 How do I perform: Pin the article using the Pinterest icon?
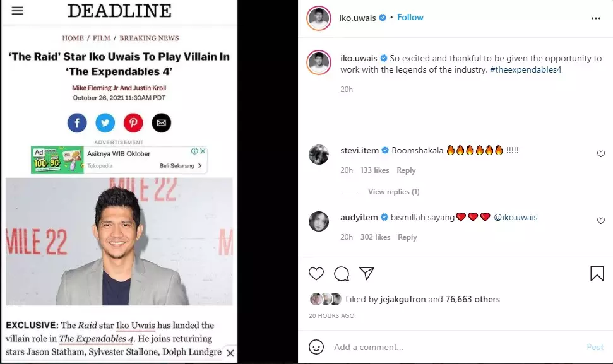pos(133,122)
